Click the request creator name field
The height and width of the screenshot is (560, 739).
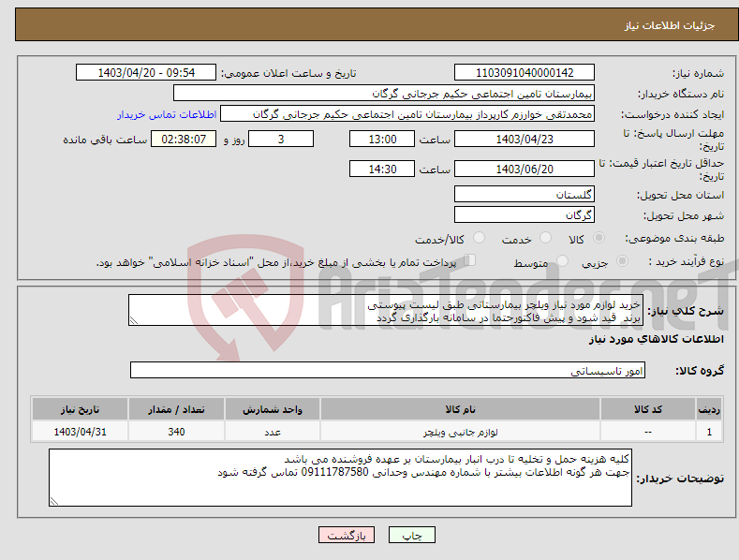pyautogui.click(x=407, y=114)
